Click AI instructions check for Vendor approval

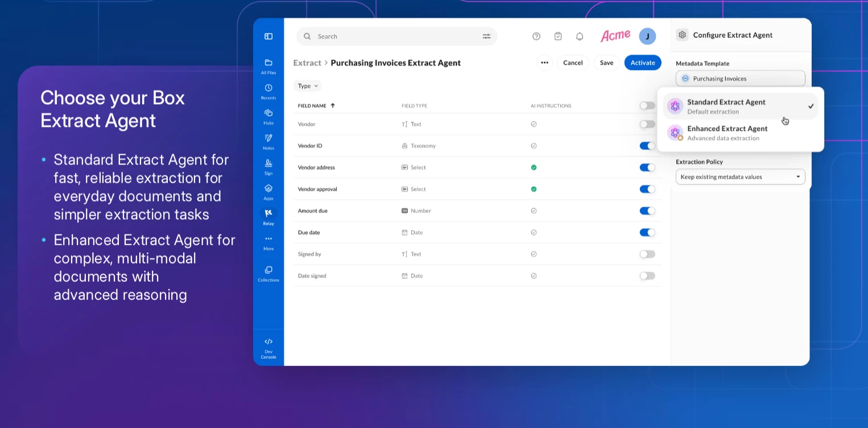point(534,189)
